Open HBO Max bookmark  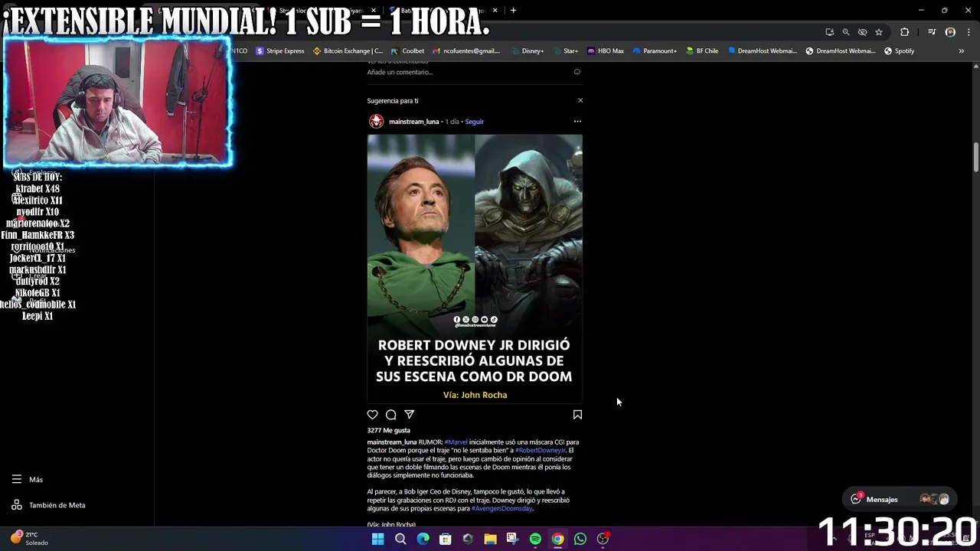(x=606, y=51)
